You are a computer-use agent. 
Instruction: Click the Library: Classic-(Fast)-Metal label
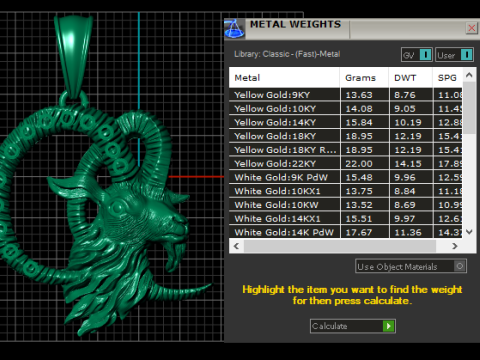tap(287, 54)
